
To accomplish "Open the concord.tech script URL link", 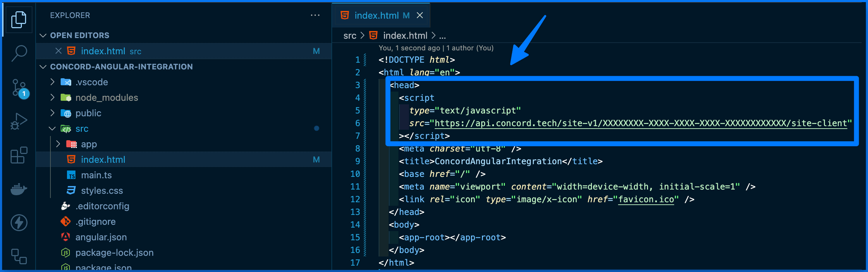I will coord(640,123).
